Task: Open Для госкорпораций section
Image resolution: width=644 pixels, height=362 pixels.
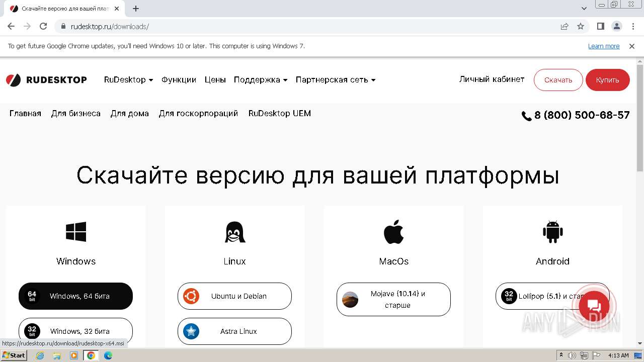Action: pos(198,114)
